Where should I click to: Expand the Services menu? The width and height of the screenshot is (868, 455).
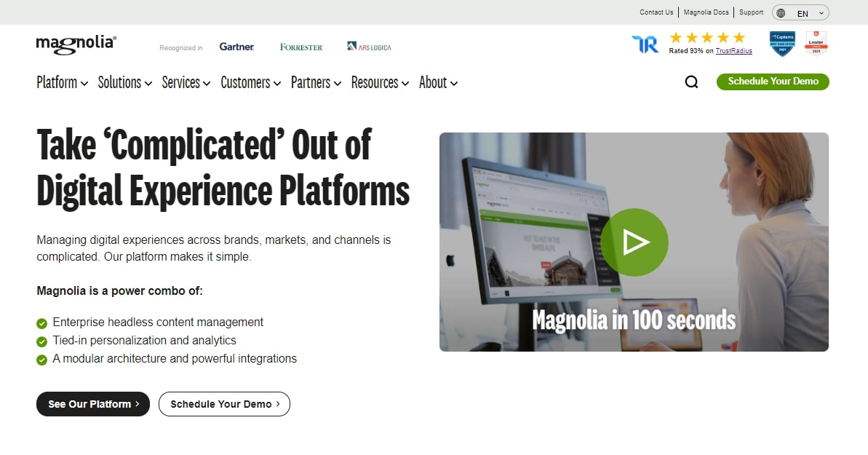click(186, 82)
